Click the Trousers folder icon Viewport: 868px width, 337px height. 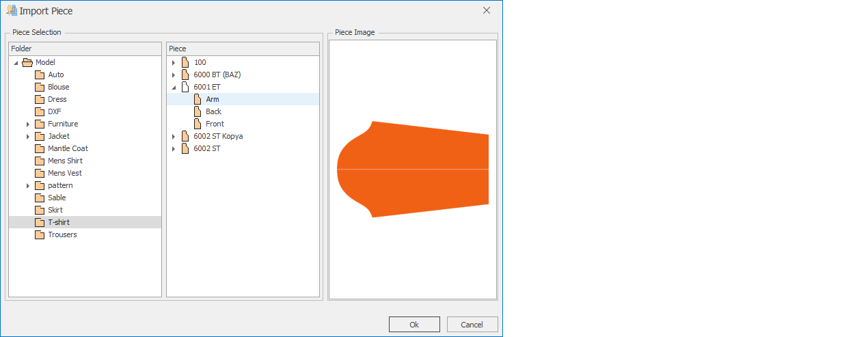[x=40, y=234]
